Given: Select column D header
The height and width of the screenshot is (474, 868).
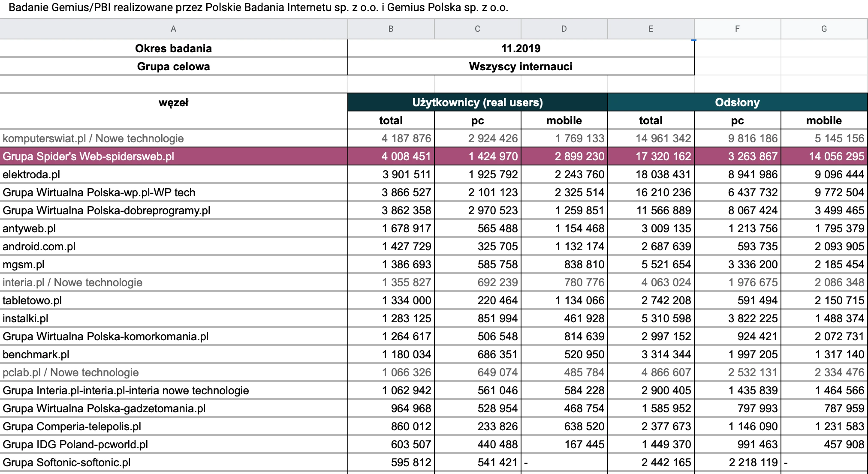Looking at the screenshot, I should click(x=564, y=29).
